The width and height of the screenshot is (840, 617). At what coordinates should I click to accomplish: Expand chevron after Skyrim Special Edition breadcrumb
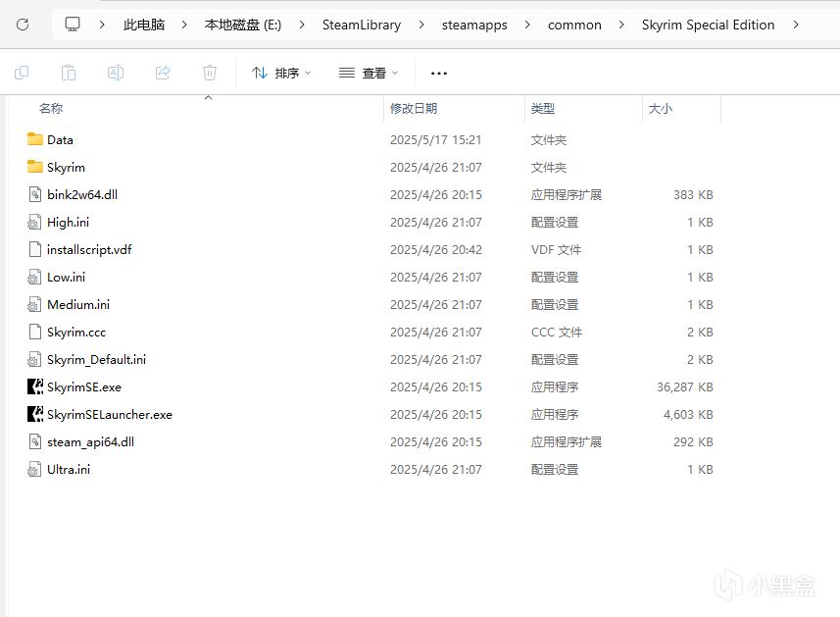click(796, 25)
